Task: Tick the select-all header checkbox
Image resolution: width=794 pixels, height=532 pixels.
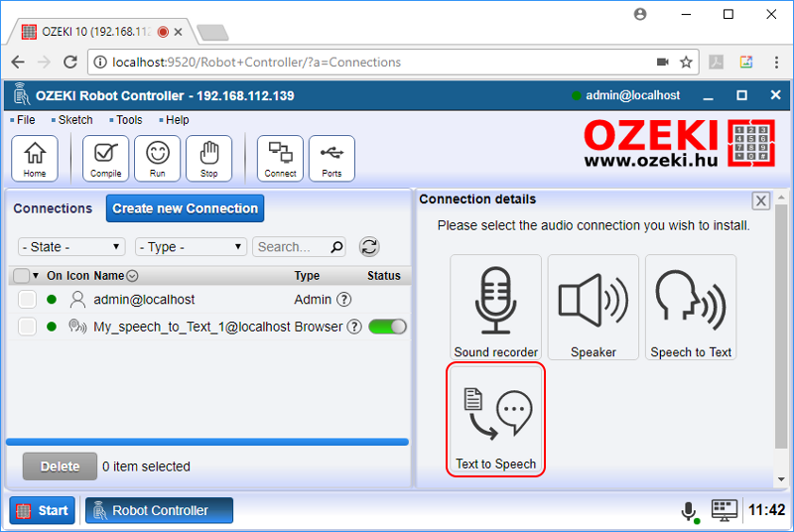Action: tap(21, 276)
